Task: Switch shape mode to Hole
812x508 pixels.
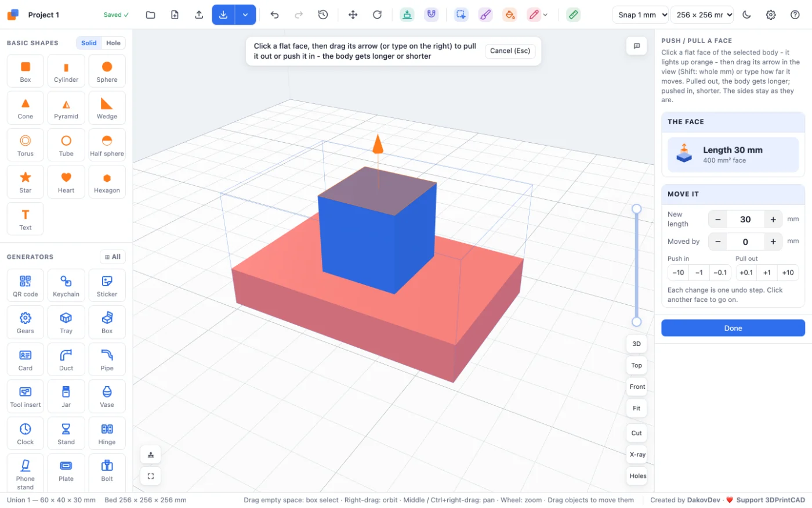Action: (114, 43)
